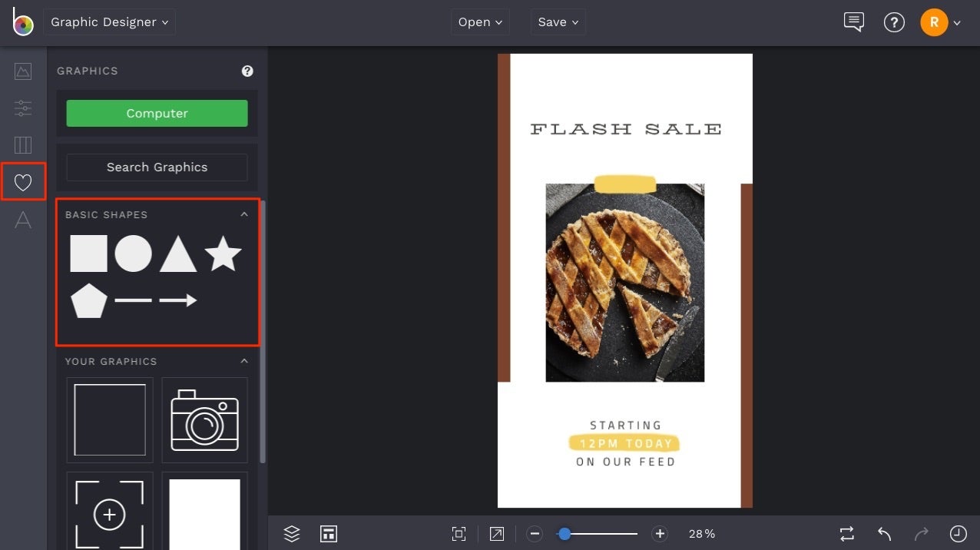This screenshot has height=550, width=980.
Task: Undo the last action
Action: [x=882, y=533]
